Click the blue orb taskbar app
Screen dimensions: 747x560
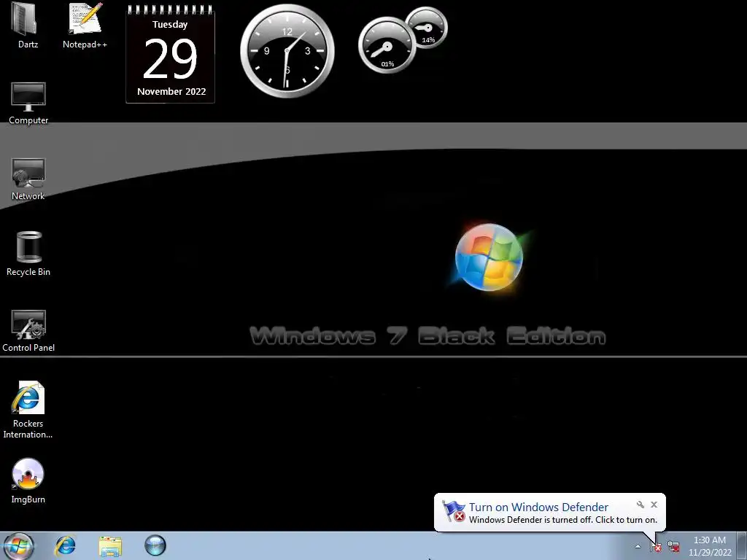(x=155, y=545)
